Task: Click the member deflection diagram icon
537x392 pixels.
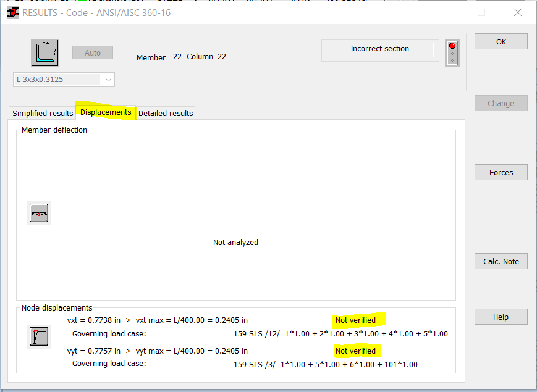Action: [x=39, y=212]
